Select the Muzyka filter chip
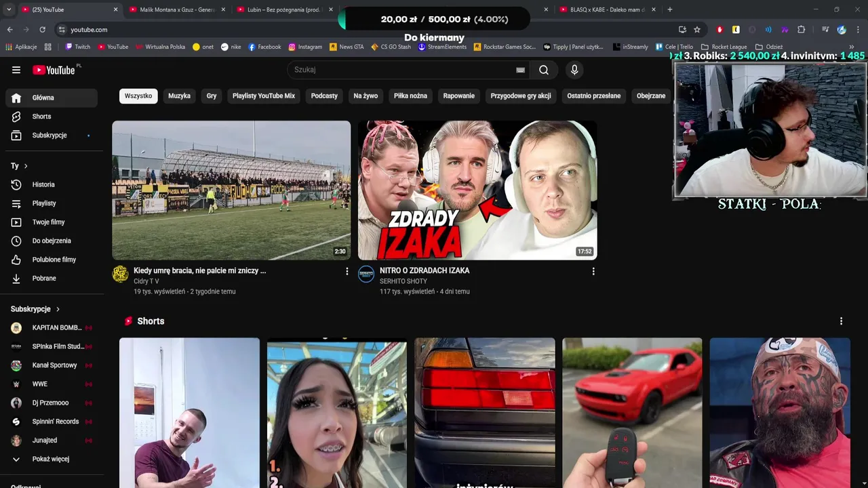Image resolution: width=868 pixels, height=488 pixels. coord(180,96)
